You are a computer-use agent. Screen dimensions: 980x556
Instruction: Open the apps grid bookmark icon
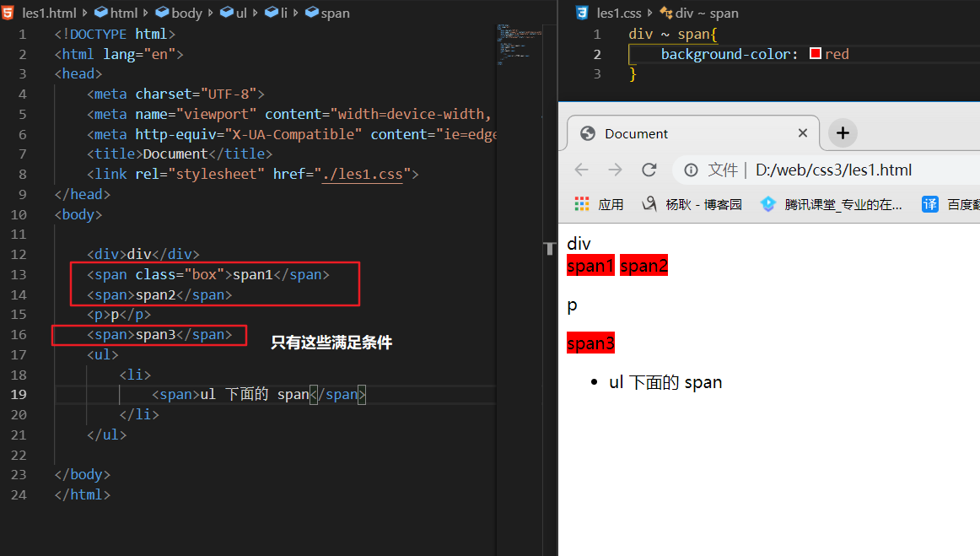point(582,204)
